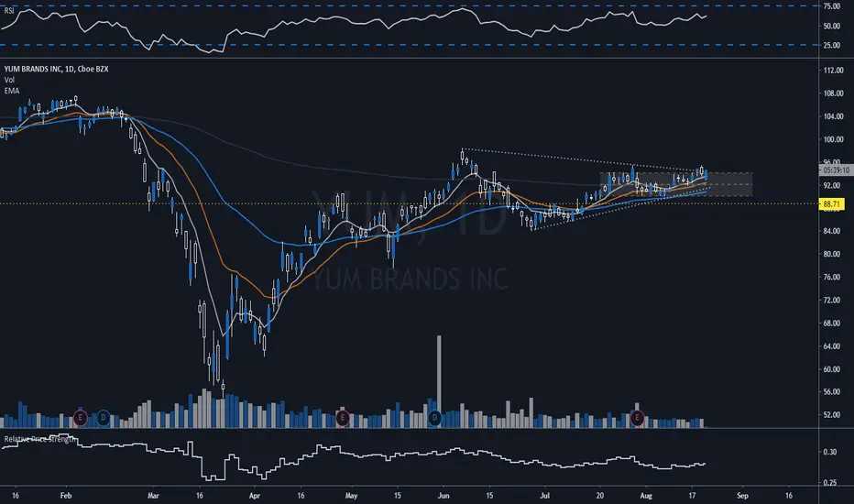
Task: Click the 104.00 price axis label
Action: click(x=833, y=116)
